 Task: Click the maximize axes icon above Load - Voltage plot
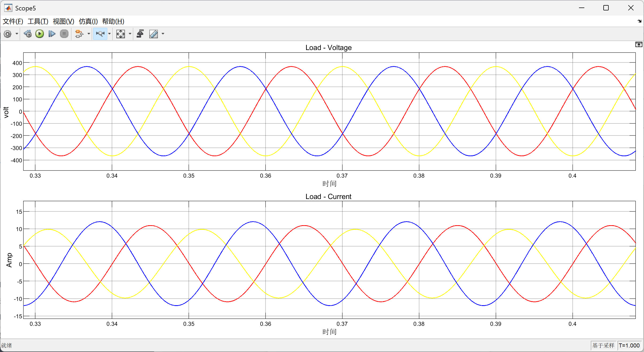(639, 45)
